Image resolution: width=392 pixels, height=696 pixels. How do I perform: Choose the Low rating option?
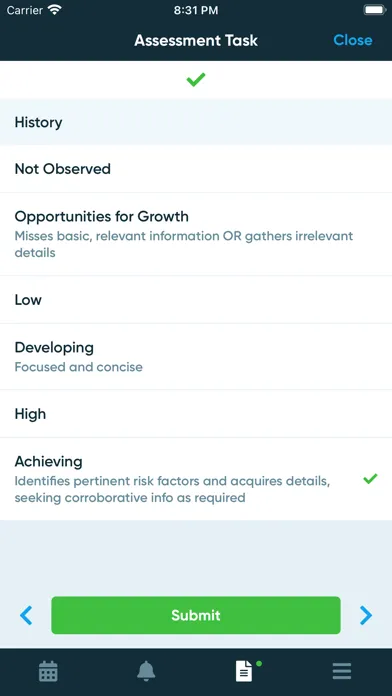196,300
